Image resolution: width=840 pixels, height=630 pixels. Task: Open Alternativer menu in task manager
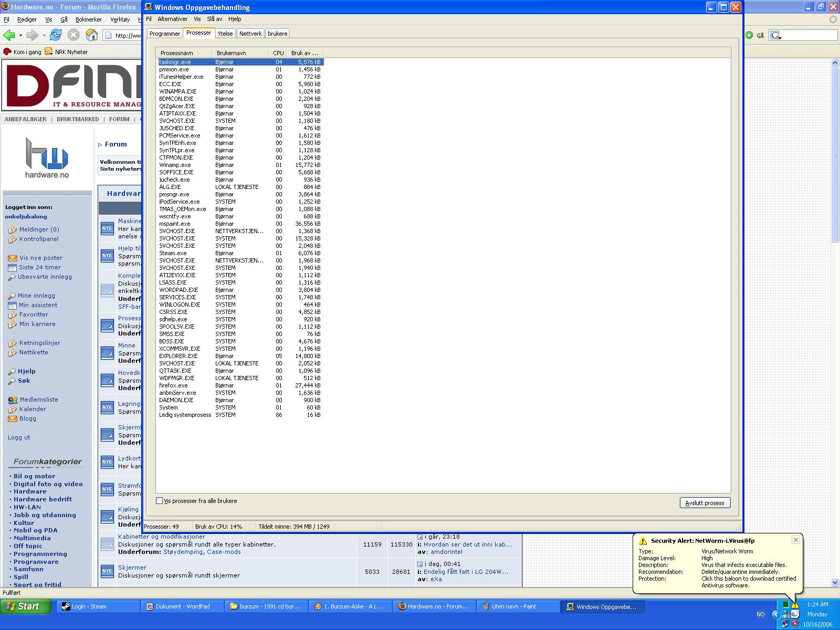[x=172, y=19]
